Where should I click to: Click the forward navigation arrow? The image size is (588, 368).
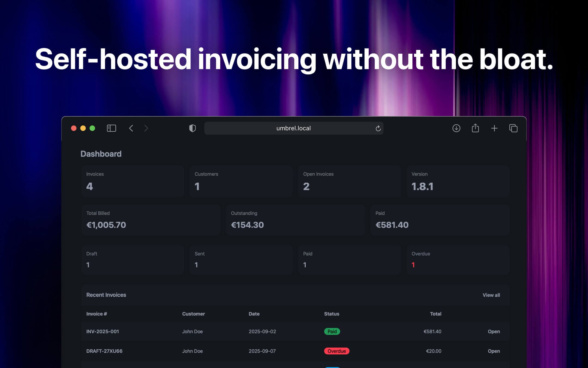coord(146,128)
